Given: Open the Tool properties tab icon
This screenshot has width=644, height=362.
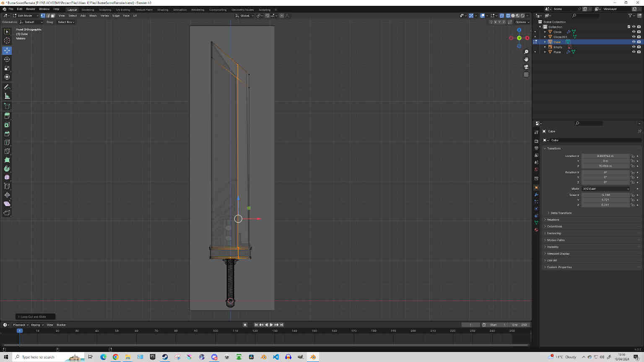Looking at the screenshot, I should [x=536, y=132].
